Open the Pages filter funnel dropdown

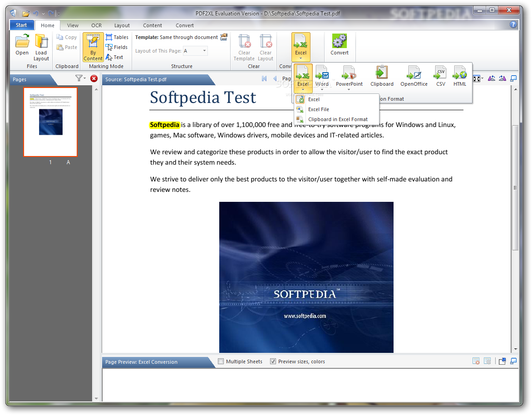coord(80,78)
